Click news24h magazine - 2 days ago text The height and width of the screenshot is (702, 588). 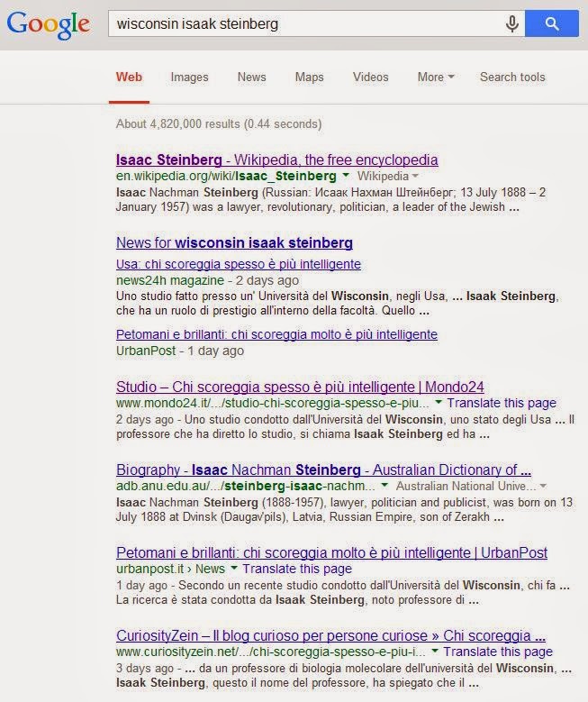[x=207, y=280]
